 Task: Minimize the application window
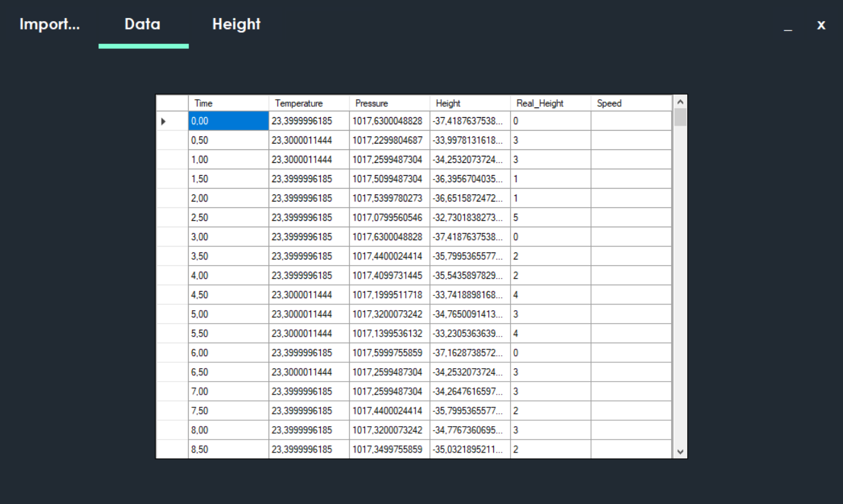point(788,26)
